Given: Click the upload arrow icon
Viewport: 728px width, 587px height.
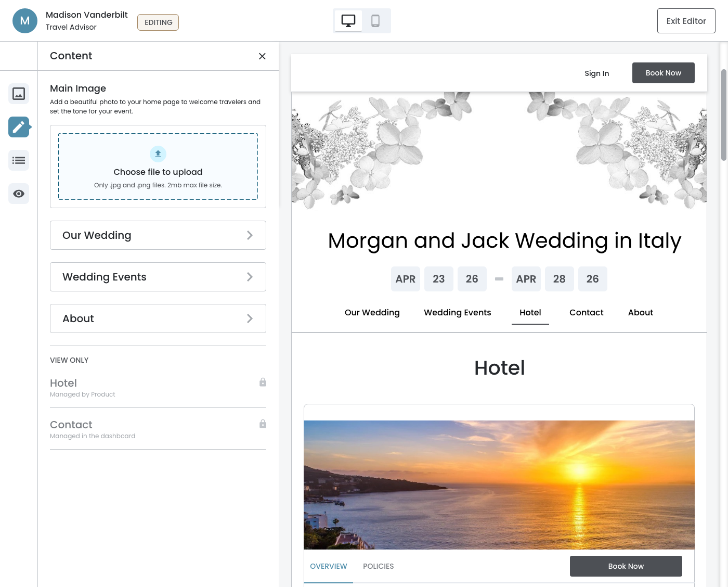Looking at the screenshot, I should coord(158,154).
